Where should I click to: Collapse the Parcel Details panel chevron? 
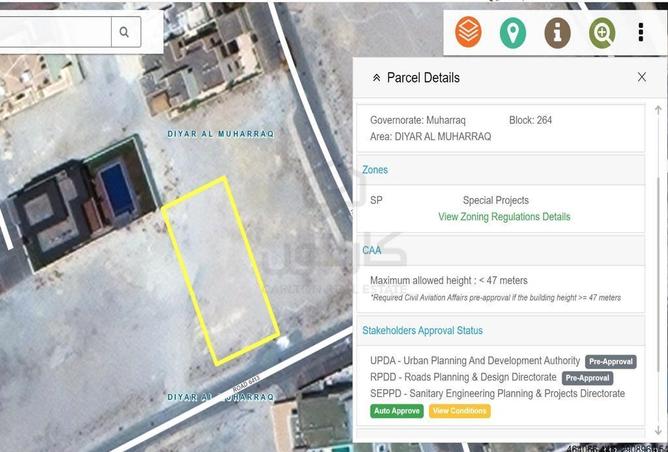[x=376, y=78]
